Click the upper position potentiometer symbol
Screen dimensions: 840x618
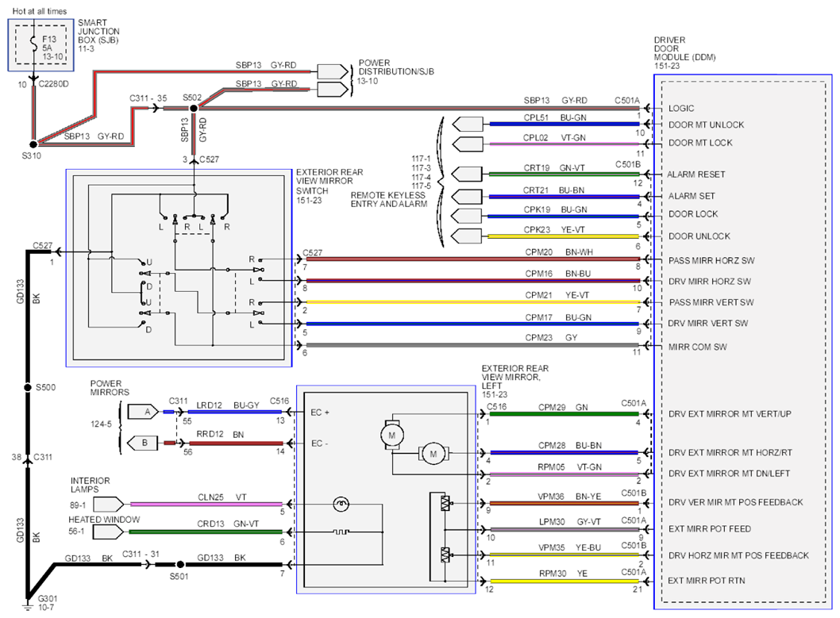tap(445, 504)
